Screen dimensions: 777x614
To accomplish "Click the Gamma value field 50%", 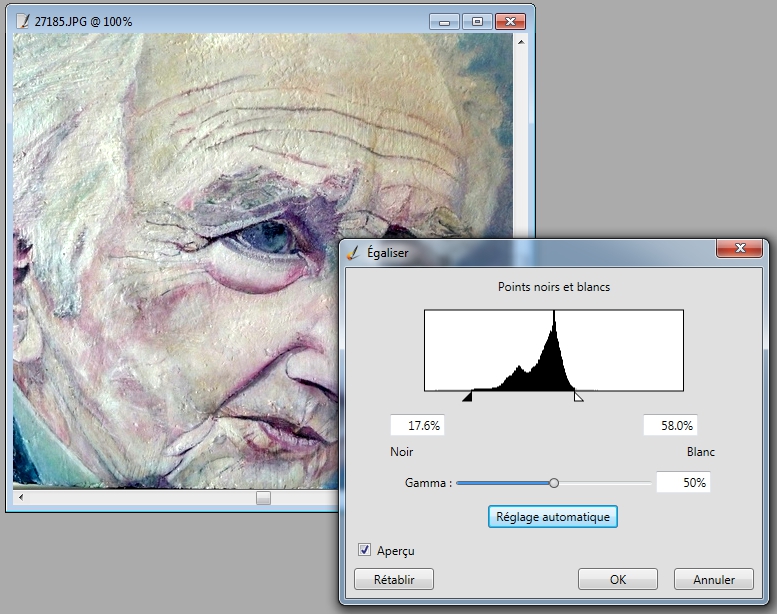I will [x=683, y=482].
